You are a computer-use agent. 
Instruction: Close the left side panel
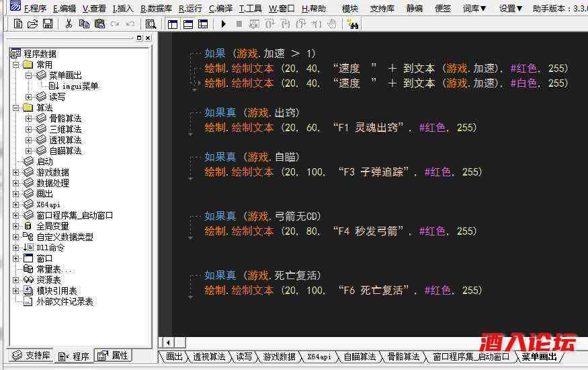pyautogui.click(x=147, y=38)
